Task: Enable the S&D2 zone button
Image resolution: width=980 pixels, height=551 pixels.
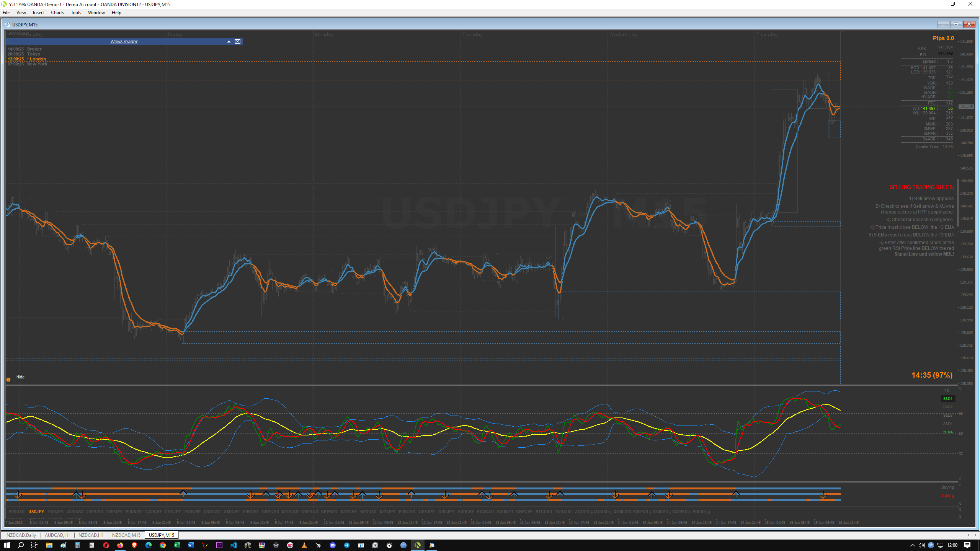Action: tap(947, 407)
